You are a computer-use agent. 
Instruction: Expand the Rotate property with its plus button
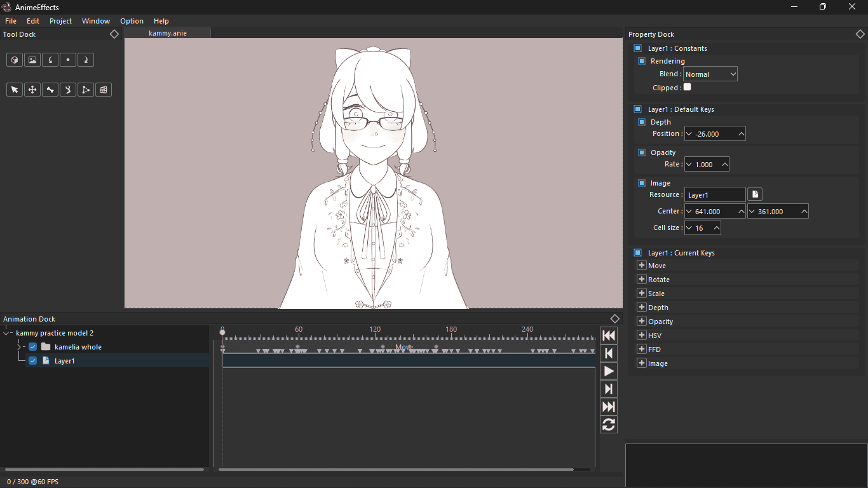tap(642, 279)
